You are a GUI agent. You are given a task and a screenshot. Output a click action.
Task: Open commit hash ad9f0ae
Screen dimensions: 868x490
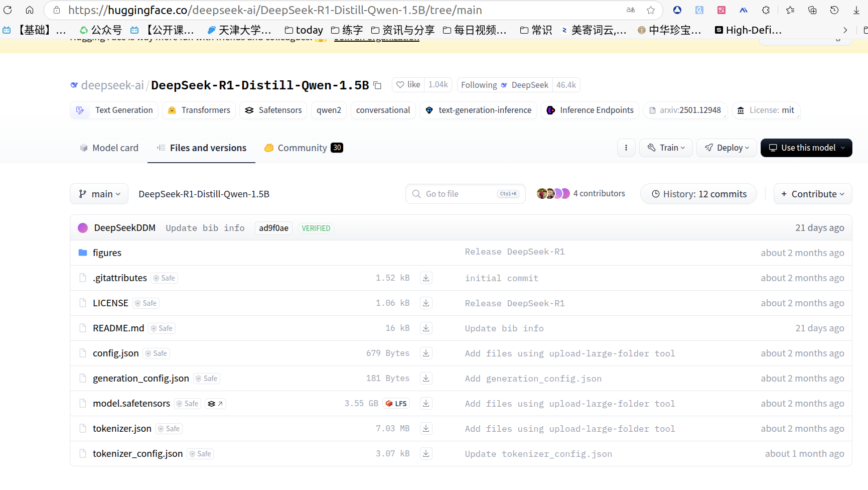tap(273, 228)
